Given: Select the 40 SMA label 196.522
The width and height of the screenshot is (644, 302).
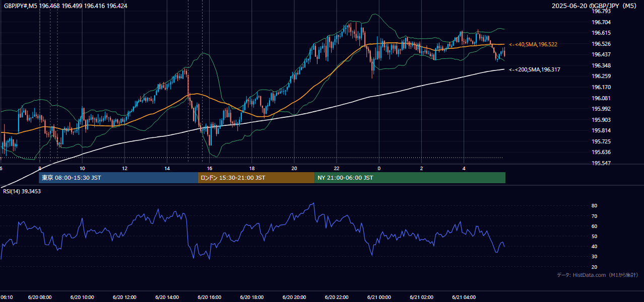Looking at the screenshot, I should click(x=533, y=44).
